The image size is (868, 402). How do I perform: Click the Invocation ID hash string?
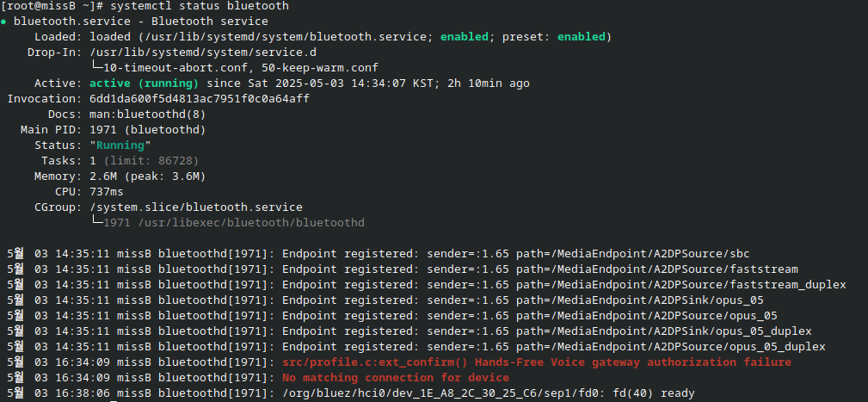200,99
